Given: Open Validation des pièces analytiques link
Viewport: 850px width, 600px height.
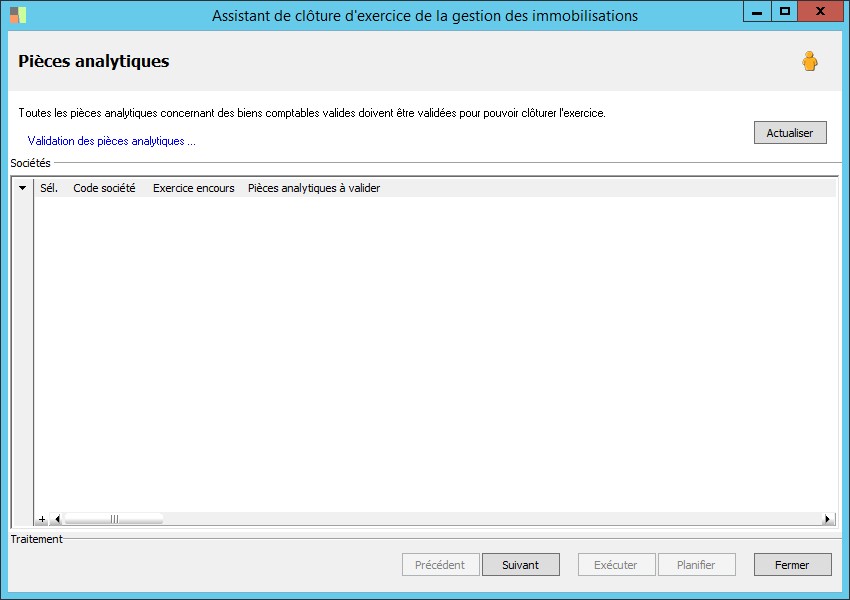Looking at the screenshot, I should 112,141.
